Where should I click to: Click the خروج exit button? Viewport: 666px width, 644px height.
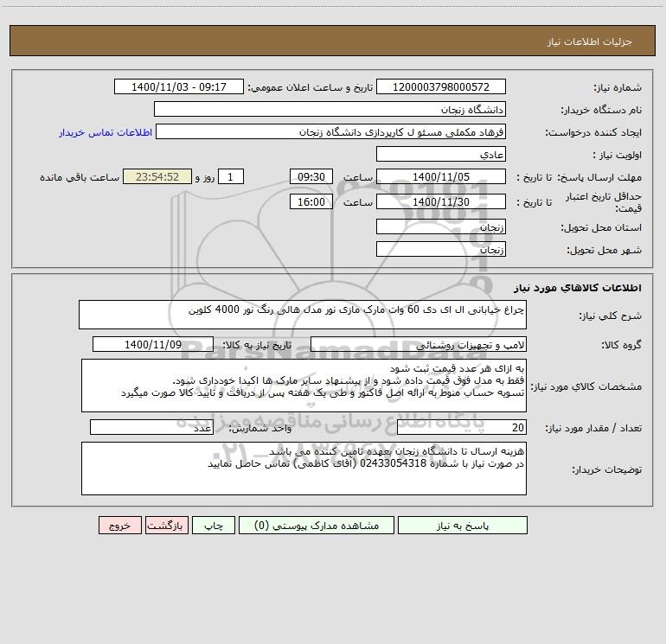pos(119,526)
